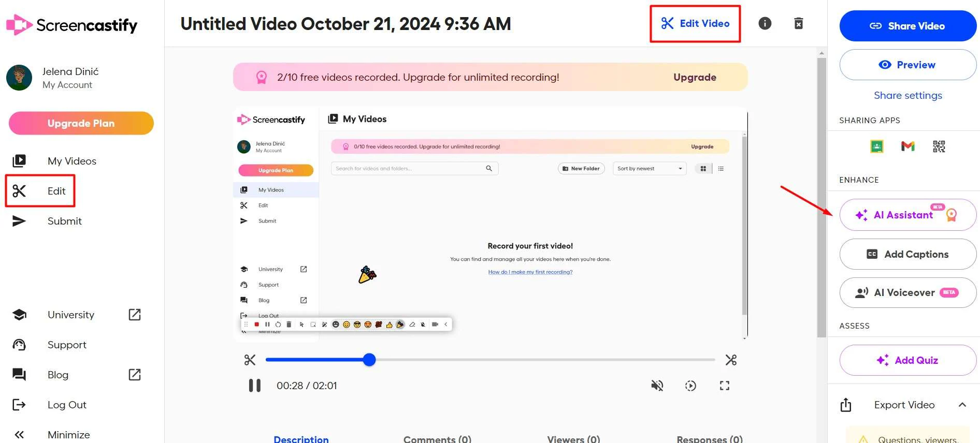Screen dimensions: 980x443
Task: Click Upgrade in the pink banner
Action: 695,77
